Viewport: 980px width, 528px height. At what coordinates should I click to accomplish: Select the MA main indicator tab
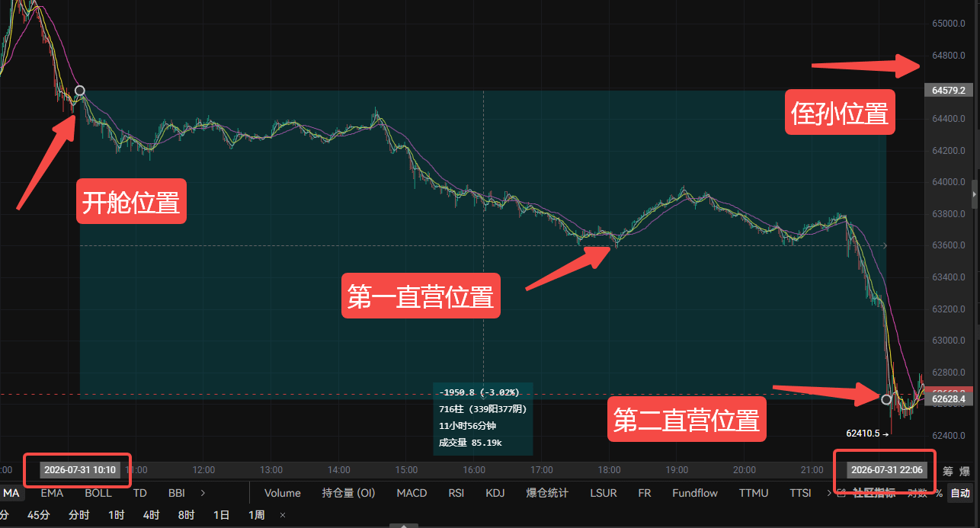pyautogui.click(x=11, y=493)
